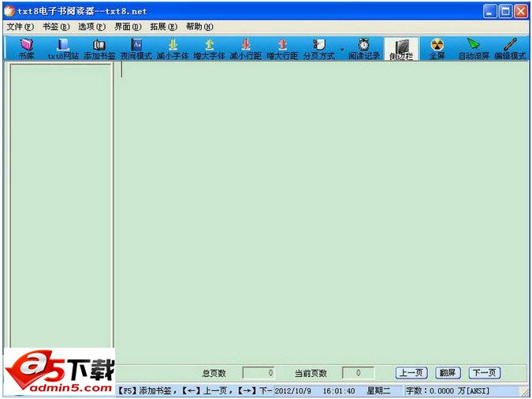Decrease font with 减小字体 icon
Viewport: 532px width, 399px height.
click(173, 49)
